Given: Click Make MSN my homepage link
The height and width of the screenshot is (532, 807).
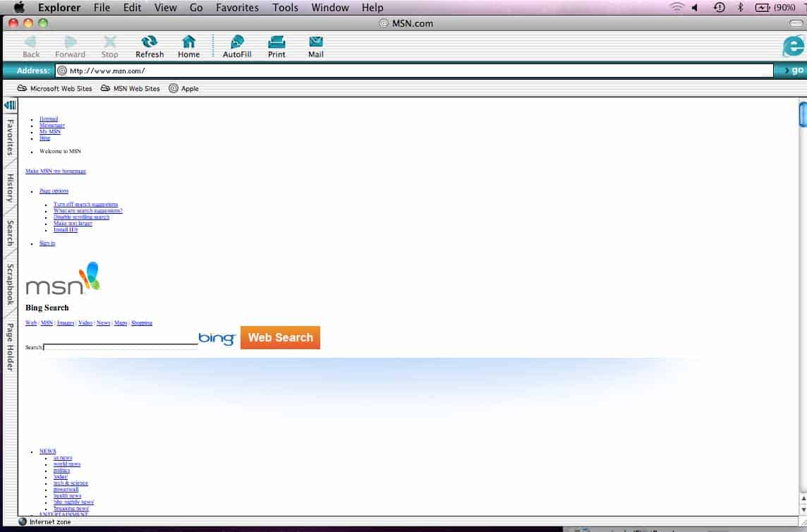Looking at the screenshot, I should [x=56, y=171].
